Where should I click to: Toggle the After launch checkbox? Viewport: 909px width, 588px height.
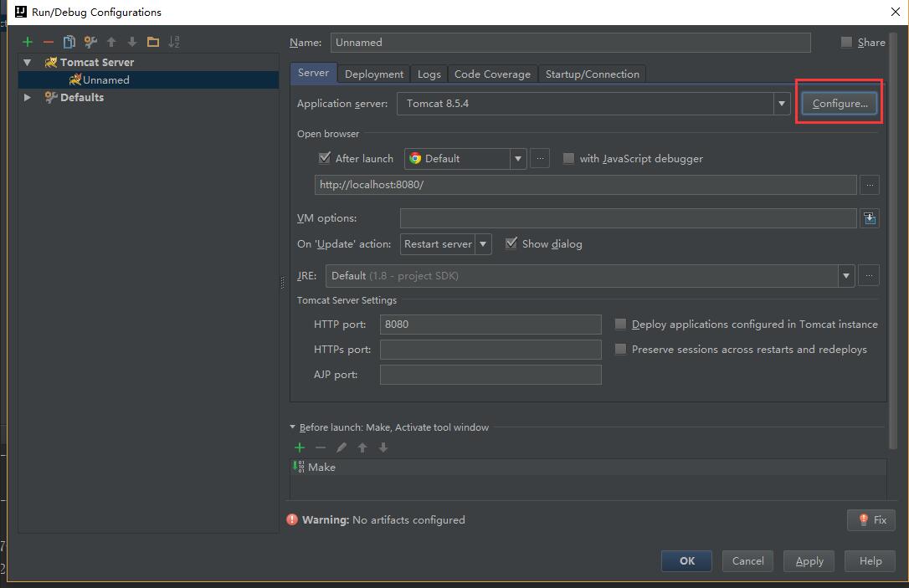(325, 157)
